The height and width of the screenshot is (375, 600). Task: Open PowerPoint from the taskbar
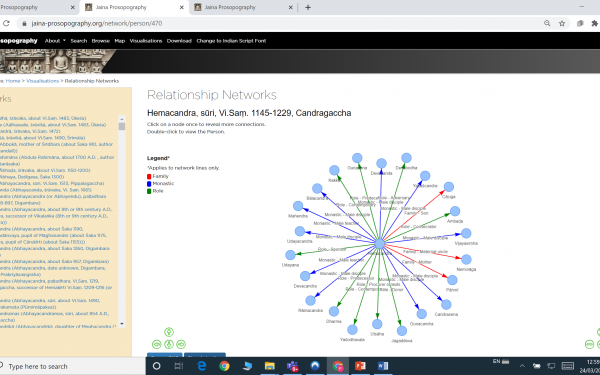click(360, 366)
